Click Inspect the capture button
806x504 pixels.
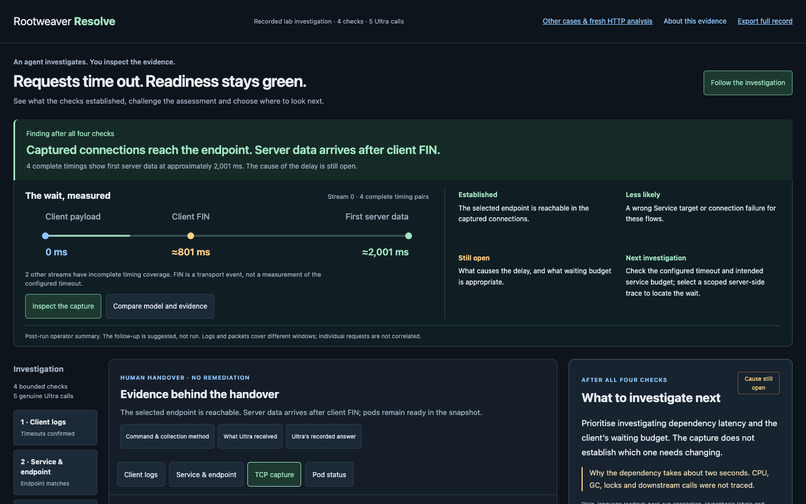tap(63, 306)
